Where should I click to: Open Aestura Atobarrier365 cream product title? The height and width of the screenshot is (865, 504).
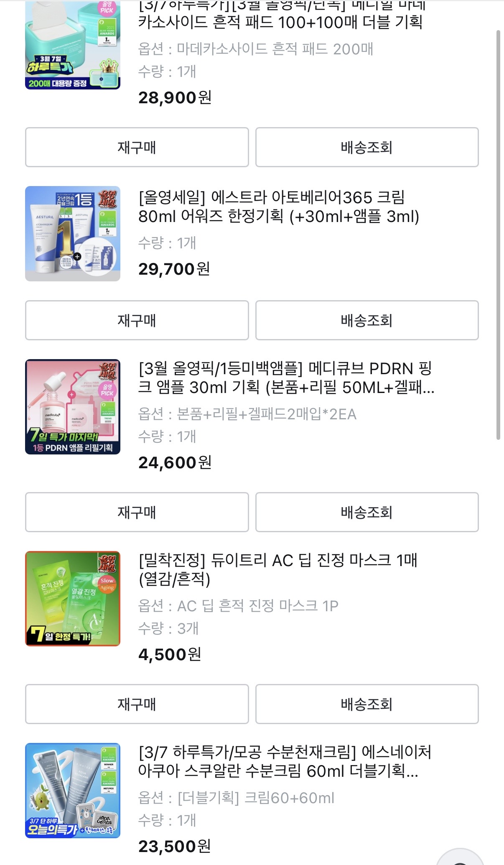[x=278, y=207]
